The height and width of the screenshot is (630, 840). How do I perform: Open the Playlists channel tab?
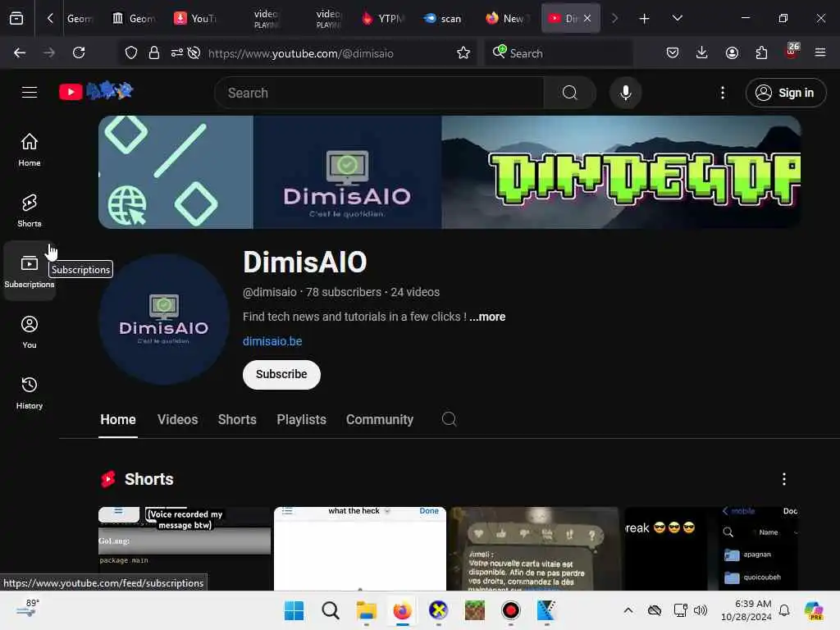point(301,419)
